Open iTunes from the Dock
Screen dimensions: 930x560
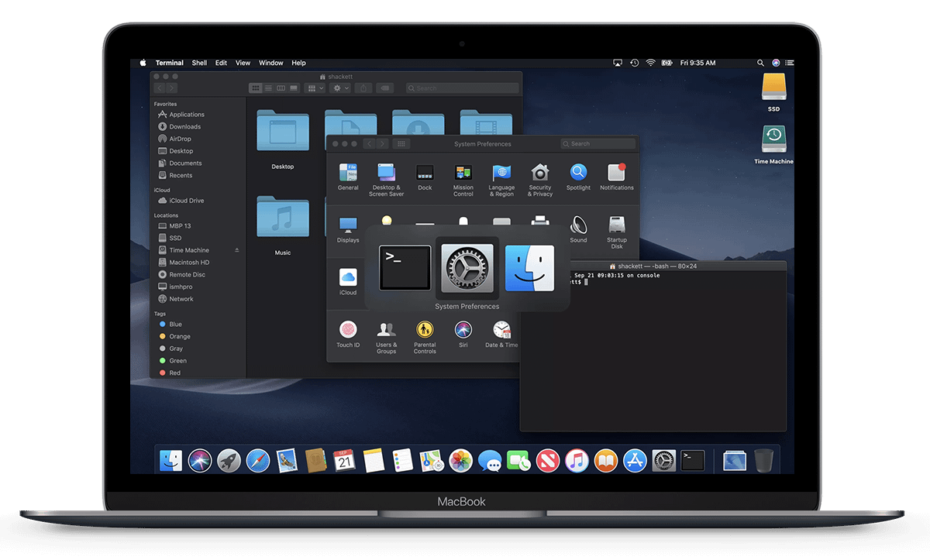pos(577,461)
